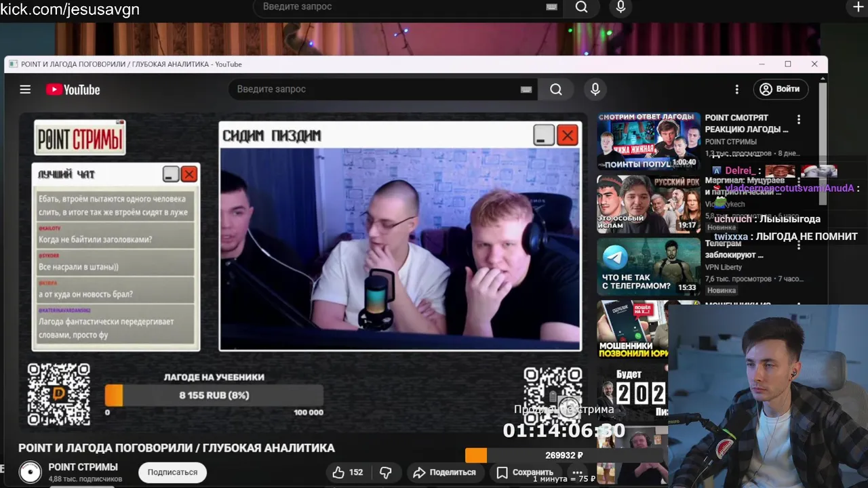Screen dimensions: 868x488
Task: Click the outer top bar microphone icon
Action: pos(620,7)
